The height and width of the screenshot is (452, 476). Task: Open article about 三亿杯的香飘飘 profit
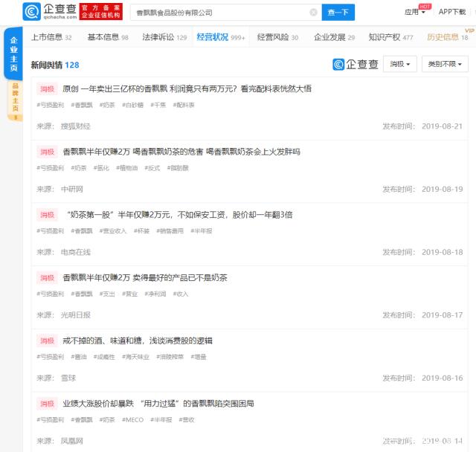pos(187,88)
